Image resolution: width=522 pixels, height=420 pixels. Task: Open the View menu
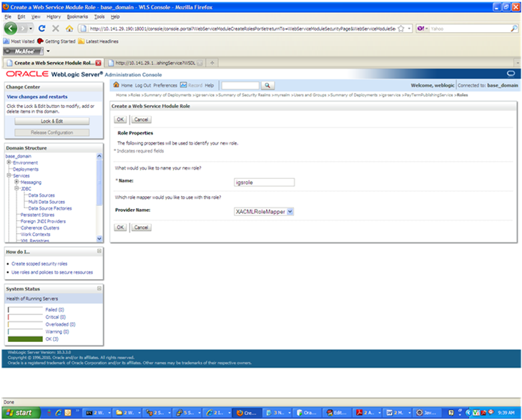coord(36,16)
